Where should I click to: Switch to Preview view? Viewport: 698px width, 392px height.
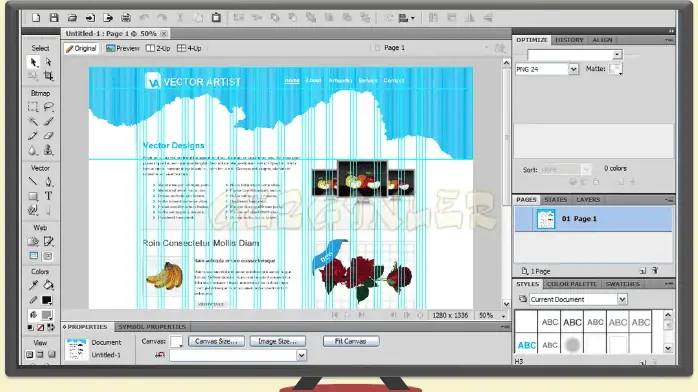[x=123, y=48]
